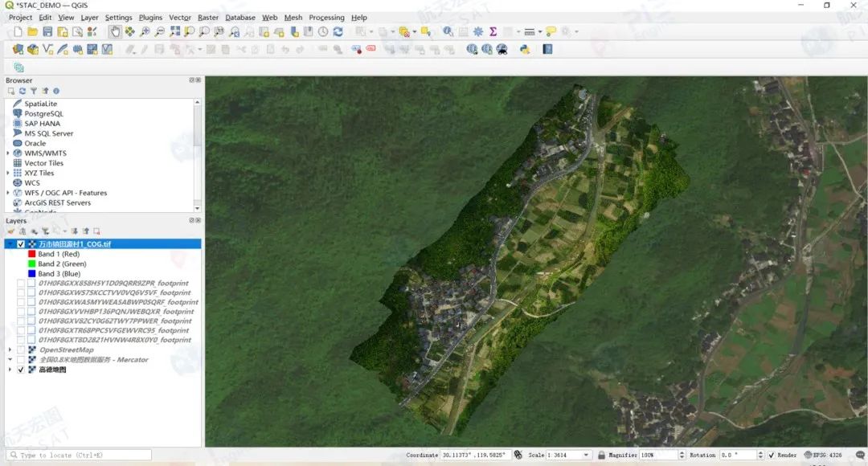Click the Band 2 (Green) swatch
Image resolution: width=868 pixels, height=466 pixels.
[32, 264]
